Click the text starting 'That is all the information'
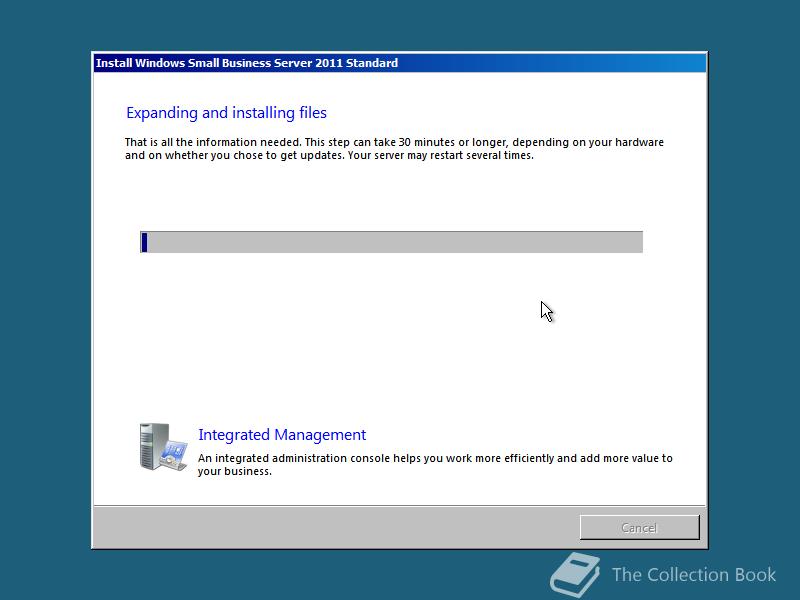Screen dimensions: 800x600 coord(394,148)
